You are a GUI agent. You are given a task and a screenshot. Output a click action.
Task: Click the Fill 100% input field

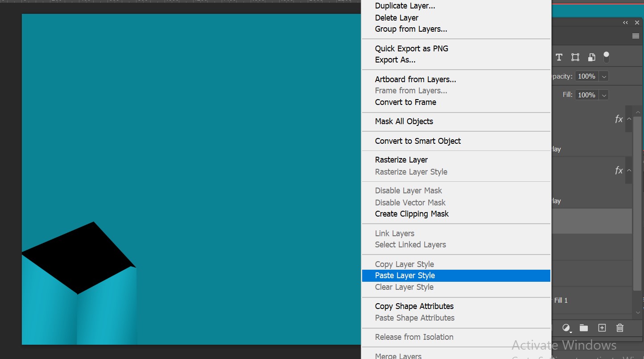pyautogui.click(x=586, y=95)
